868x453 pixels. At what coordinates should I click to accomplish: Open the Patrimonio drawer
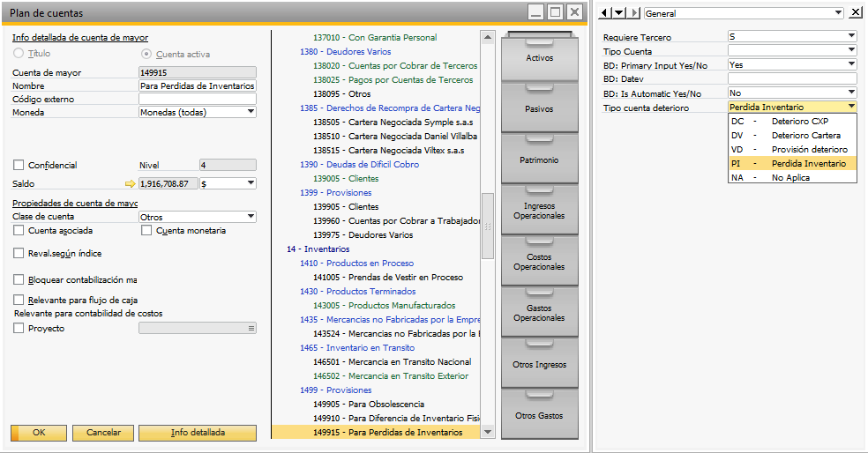click(539, 160)
